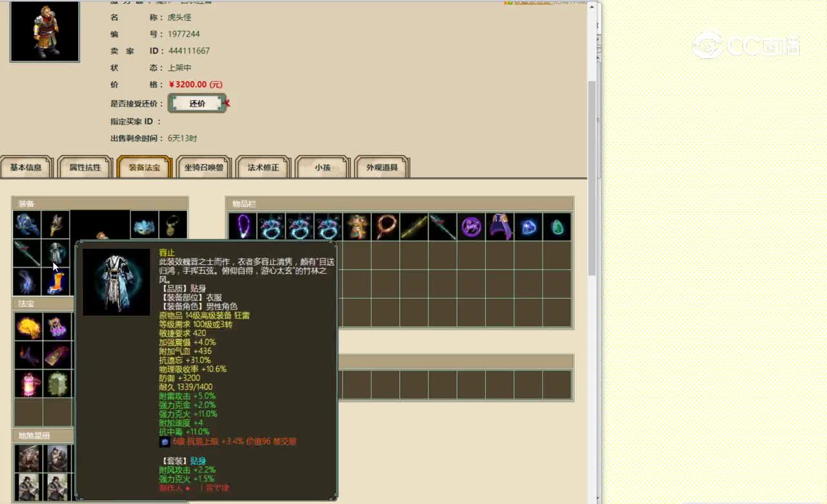Select the pink lantern 法宝 icon

tap(28, 383)
